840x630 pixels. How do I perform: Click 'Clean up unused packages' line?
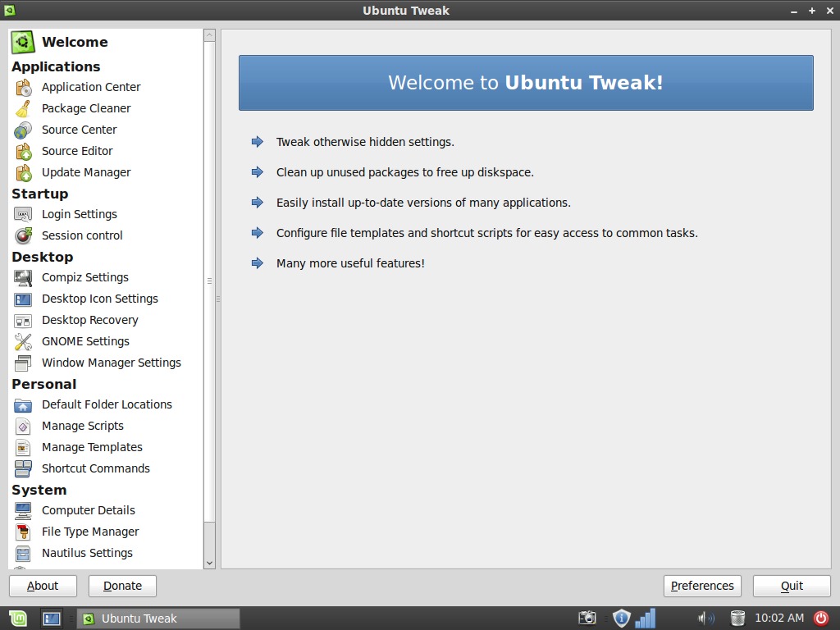(x=405, y=172)
